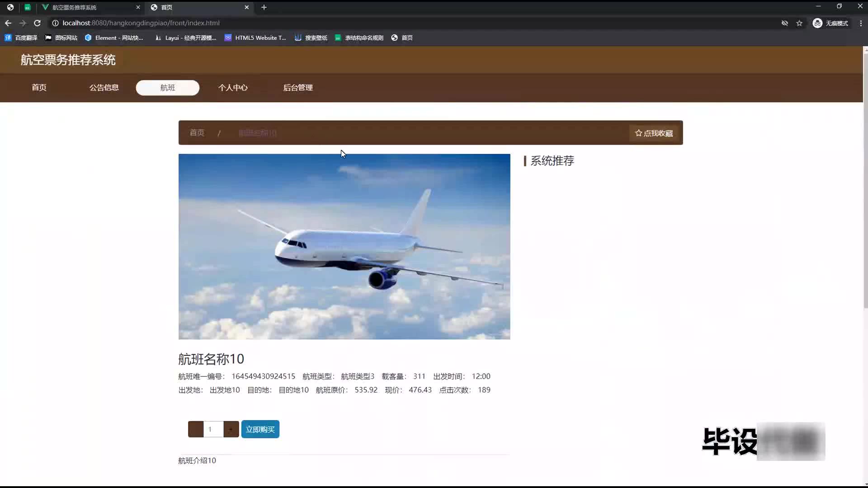
Task: Go to 首页 in the navigation menu
Action: [39, 88]
